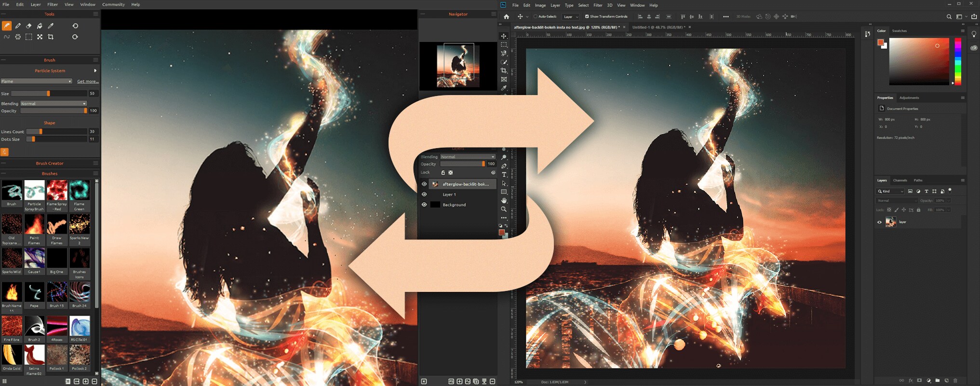
Task: Open the Community menu in Flame Painter
Action: pyautogui.click(x=113, y=4)
